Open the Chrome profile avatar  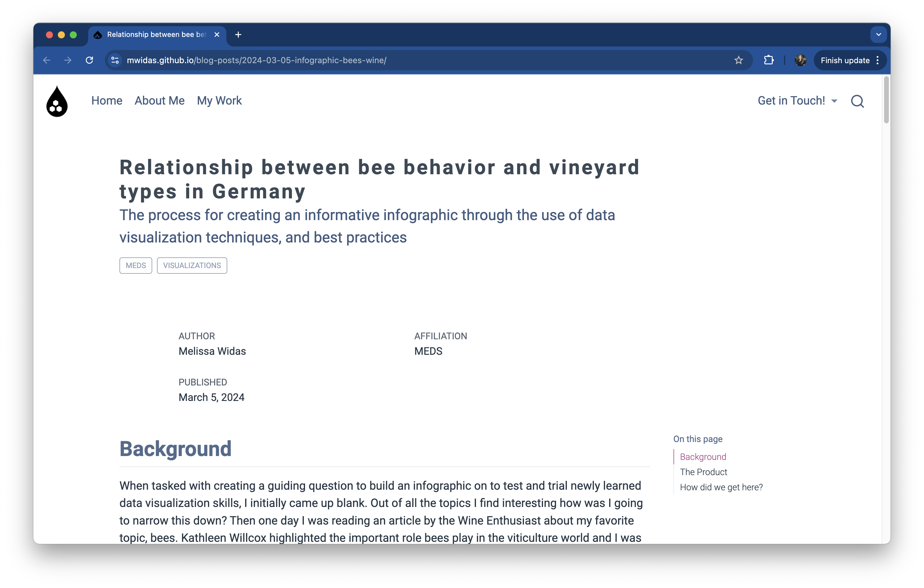800,60
